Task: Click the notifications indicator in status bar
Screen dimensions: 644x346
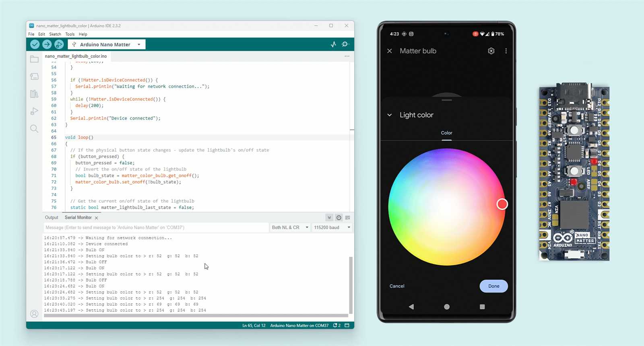Action: (337, 325)
